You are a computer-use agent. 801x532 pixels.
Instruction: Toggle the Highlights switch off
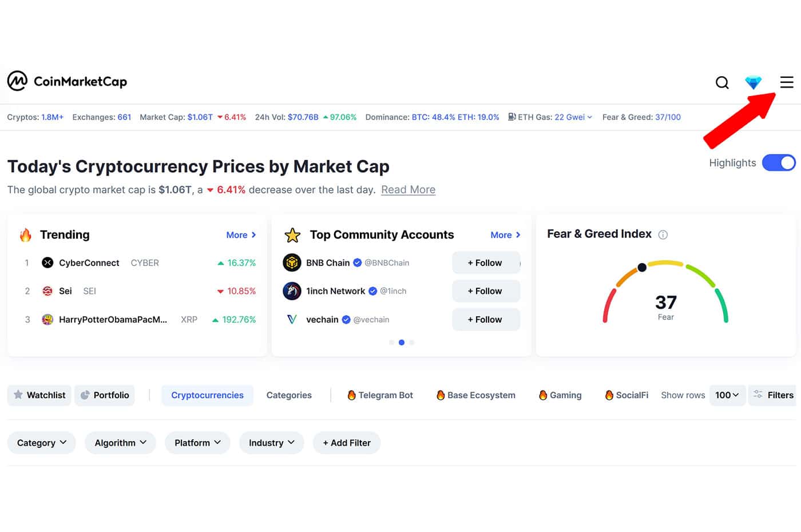point(779,163)
